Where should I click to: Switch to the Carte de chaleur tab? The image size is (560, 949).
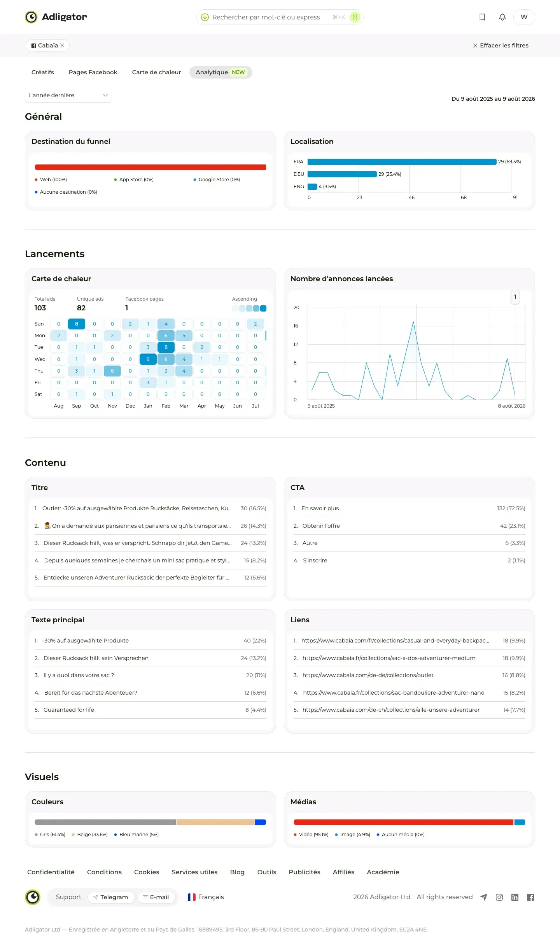pyautogui.click(x=156, y=72)
